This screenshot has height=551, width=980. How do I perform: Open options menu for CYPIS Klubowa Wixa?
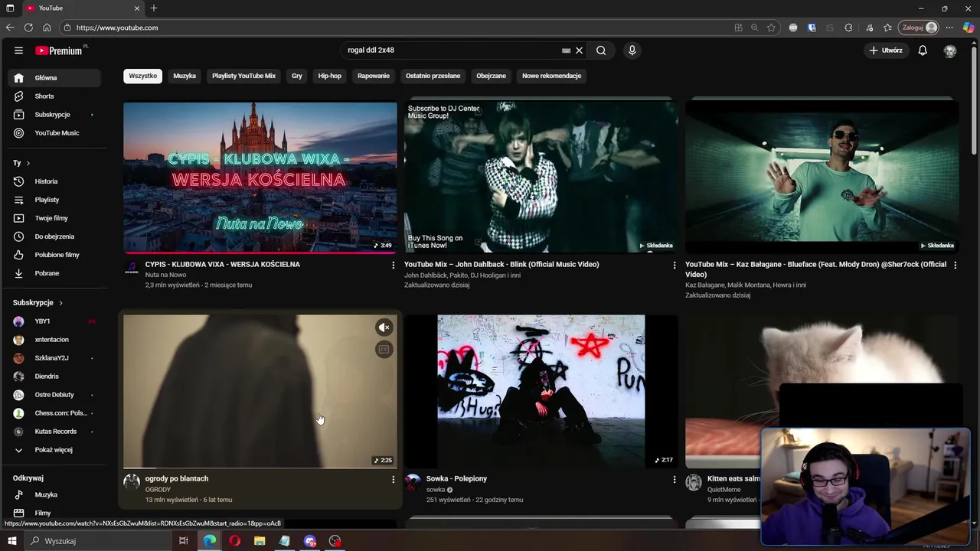point(393,265)
